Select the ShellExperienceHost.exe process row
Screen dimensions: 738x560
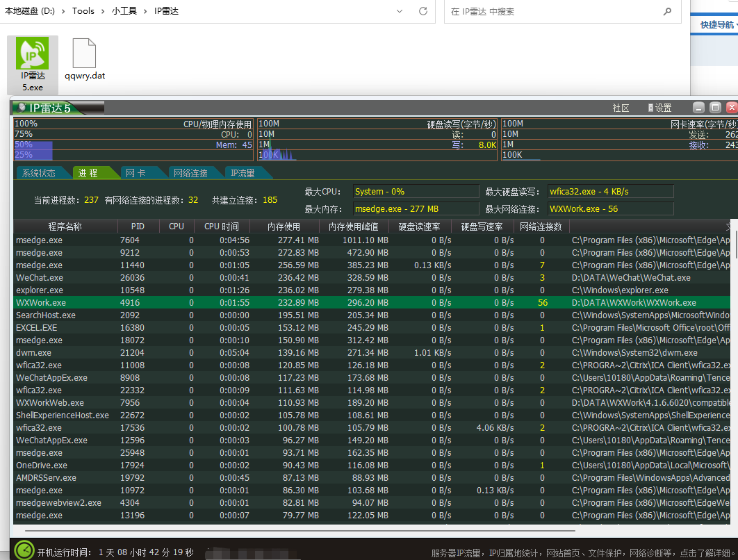[372, 415]
